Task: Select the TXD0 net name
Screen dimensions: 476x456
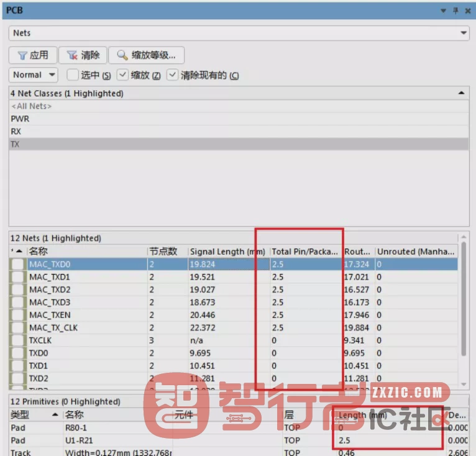Action: tap(39, 353)
